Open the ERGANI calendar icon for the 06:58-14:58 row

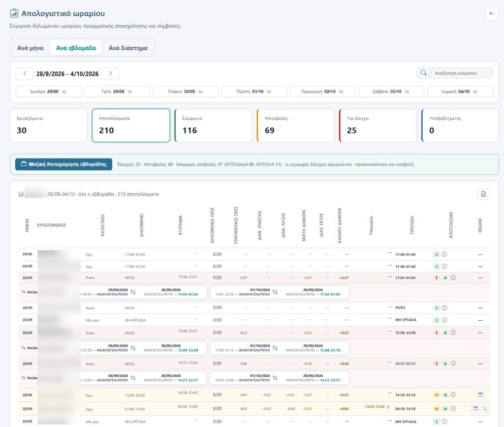[x=475, y=409]
